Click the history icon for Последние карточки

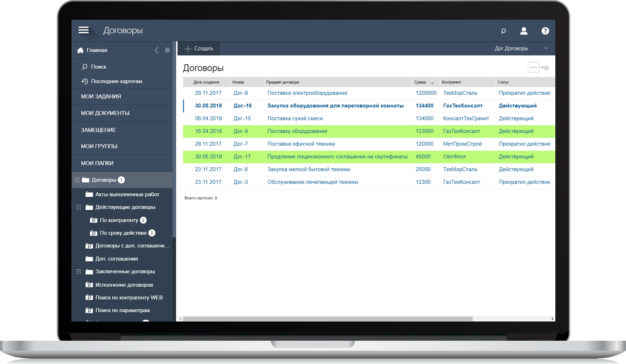[85, 81]
